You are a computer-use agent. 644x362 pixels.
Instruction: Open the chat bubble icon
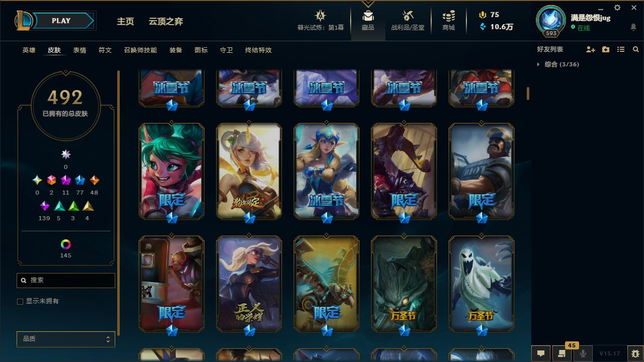click(541, 353)
